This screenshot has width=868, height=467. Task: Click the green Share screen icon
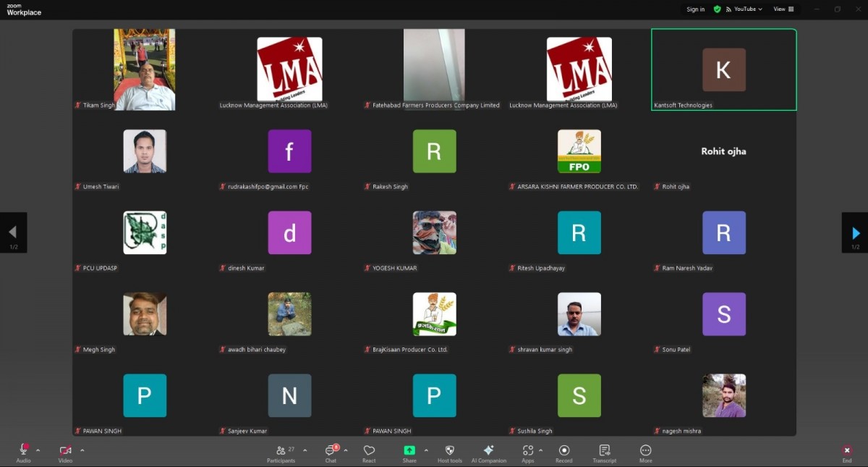click(409, 450)
